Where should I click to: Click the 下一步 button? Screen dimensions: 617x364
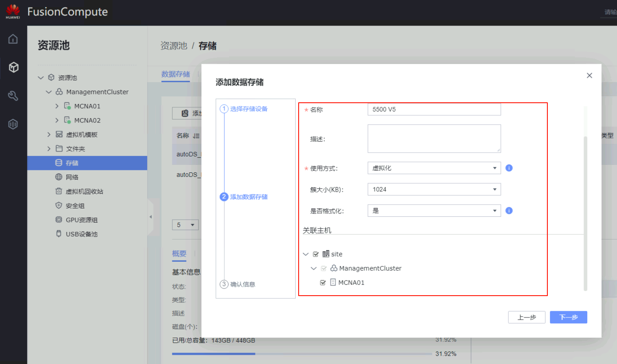point(568,317)
